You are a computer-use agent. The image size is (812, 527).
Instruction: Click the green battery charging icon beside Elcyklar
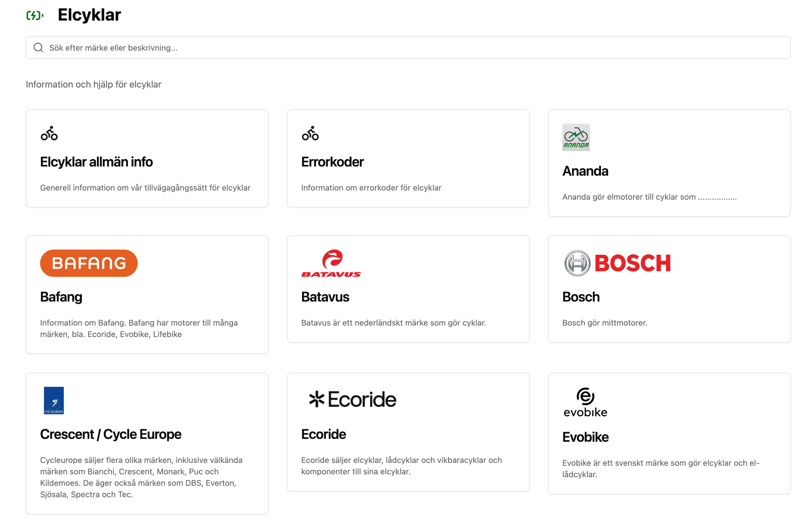pos(35,15)
